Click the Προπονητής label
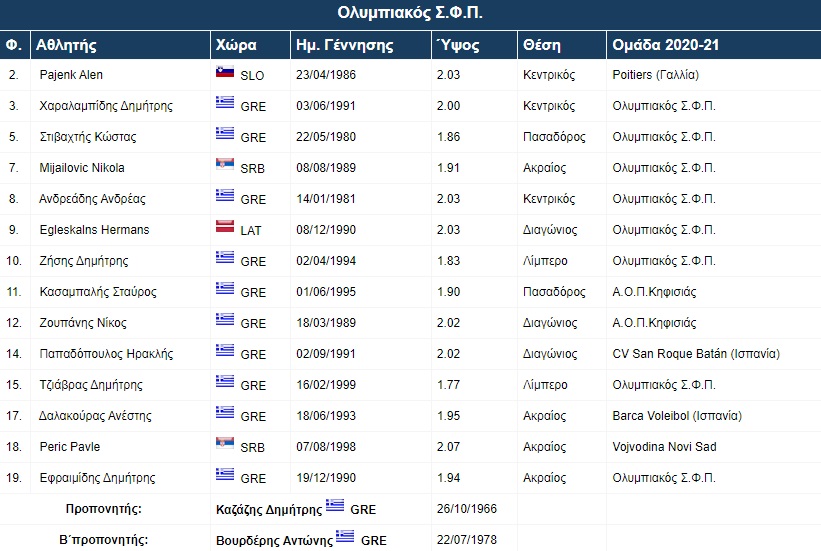 pos(104,509)
